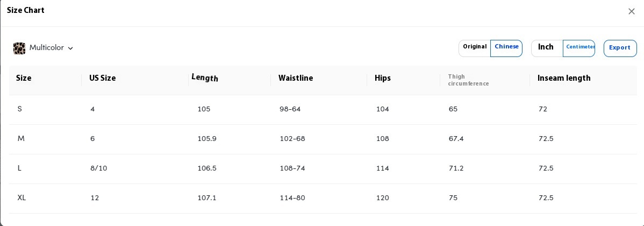Select the XL size row
Viewport: 644px width, 226px height.
click(22, 198)
